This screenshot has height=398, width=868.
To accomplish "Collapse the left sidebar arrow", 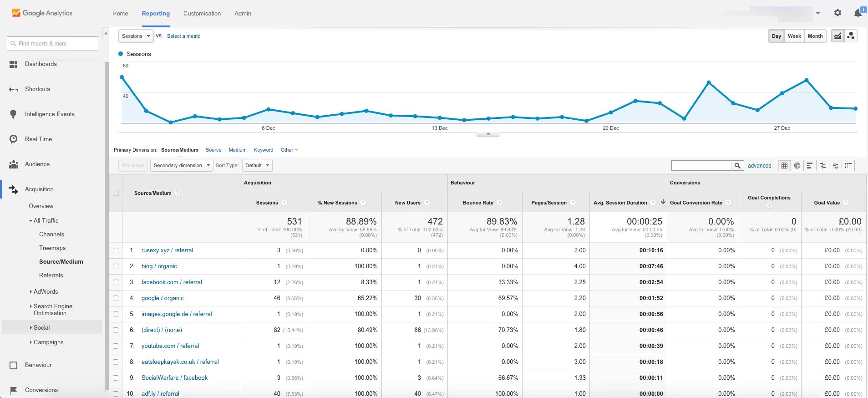I will tap(106, 34).
